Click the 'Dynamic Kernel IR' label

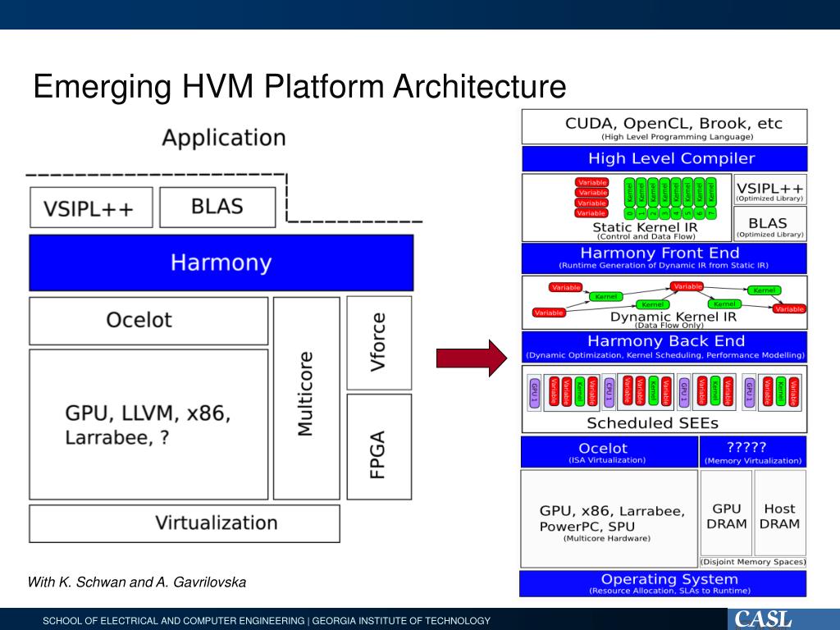coord(673,317)
